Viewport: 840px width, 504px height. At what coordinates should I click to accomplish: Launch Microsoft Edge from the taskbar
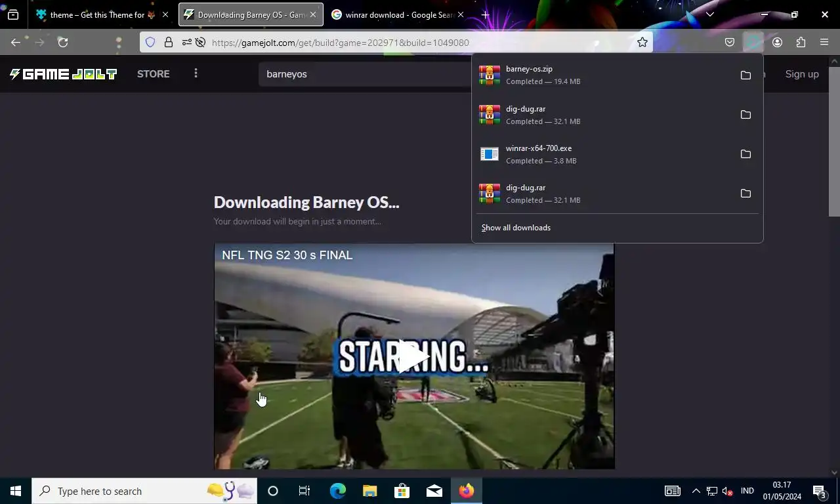tap(337, 491)
